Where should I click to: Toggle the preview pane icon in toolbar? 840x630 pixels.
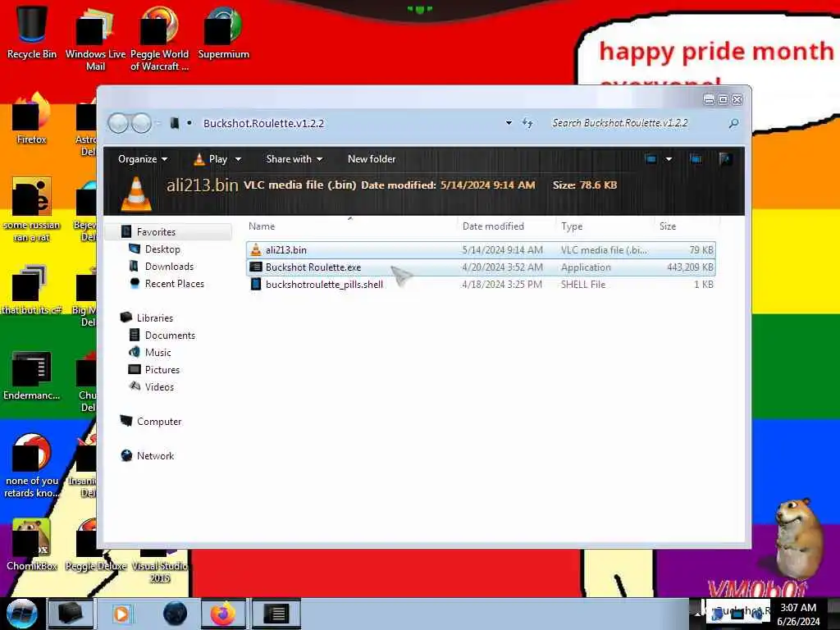tap(696, 159)
